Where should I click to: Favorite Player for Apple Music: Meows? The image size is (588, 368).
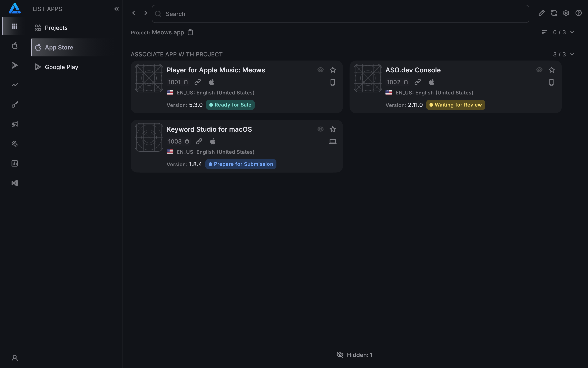333,70
